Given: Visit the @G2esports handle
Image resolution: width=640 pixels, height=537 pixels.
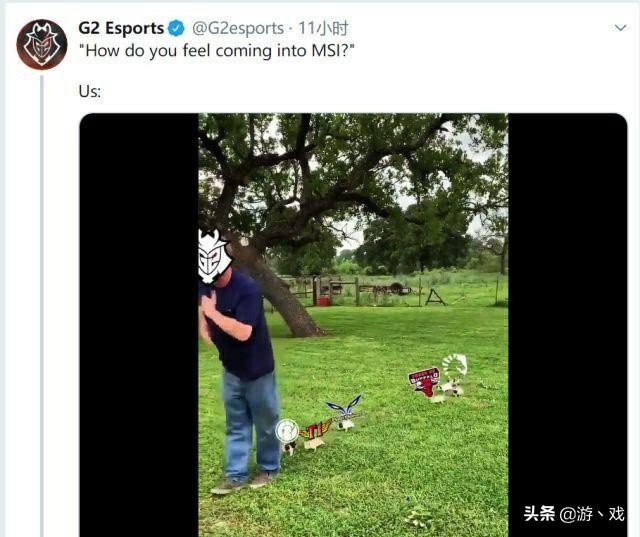Looking at the screenshot, I should click(238, 28).
